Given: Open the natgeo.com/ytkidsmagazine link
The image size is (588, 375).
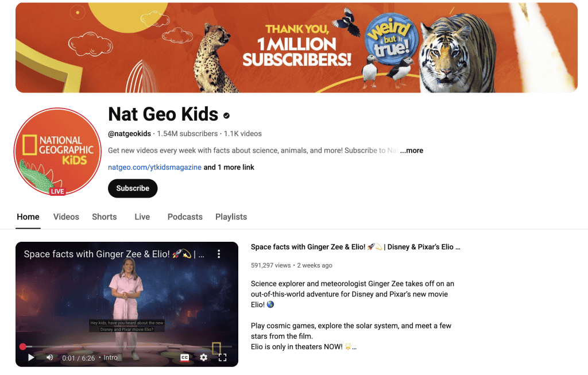Looking at the screenshot, I should 154,167.
